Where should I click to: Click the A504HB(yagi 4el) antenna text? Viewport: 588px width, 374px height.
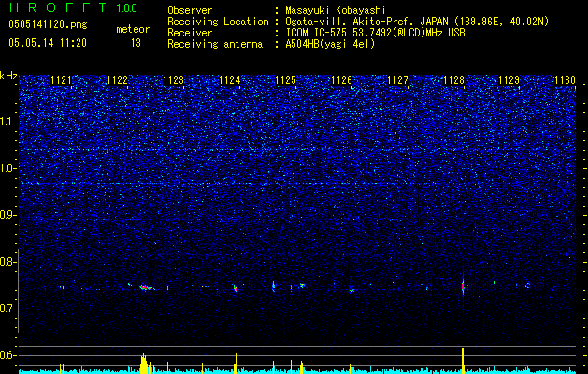(330, 44)
